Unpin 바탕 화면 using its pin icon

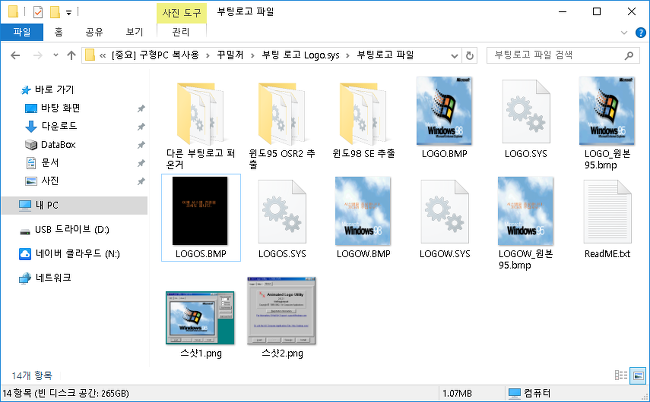(x=141, y=109)
